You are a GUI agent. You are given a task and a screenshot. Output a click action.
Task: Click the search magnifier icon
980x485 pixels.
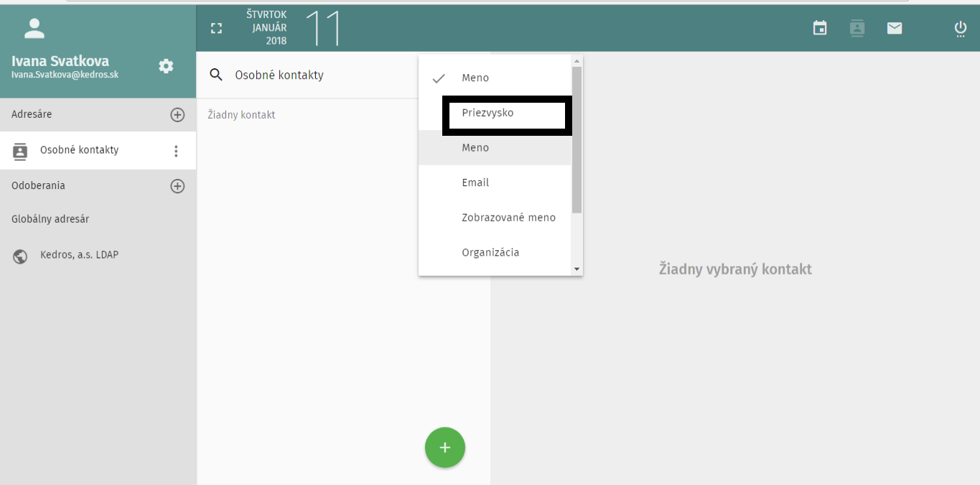(215, 75)
